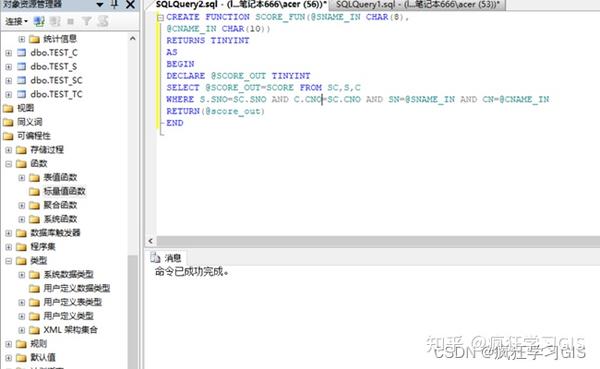Click the Object Explorer tree scroll-up arrow
The image size is (600, 369).
click(x=132, y=39)
